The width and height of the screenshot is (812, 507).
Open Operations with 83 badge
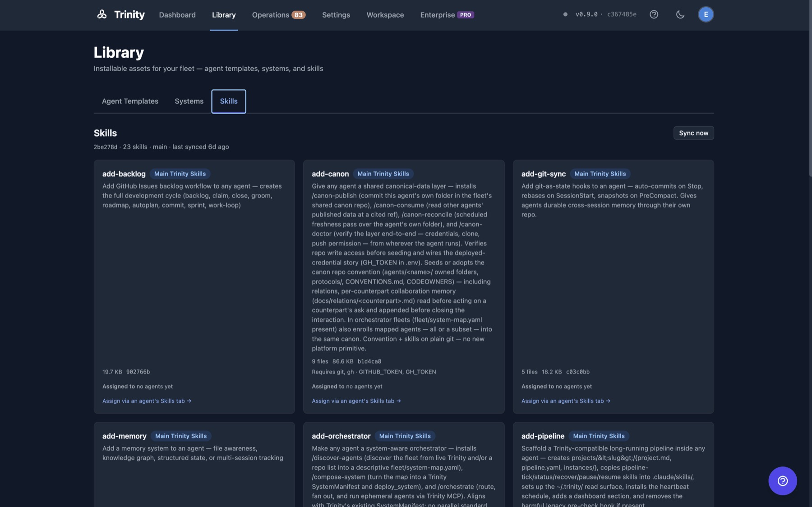tap(279, 15)
